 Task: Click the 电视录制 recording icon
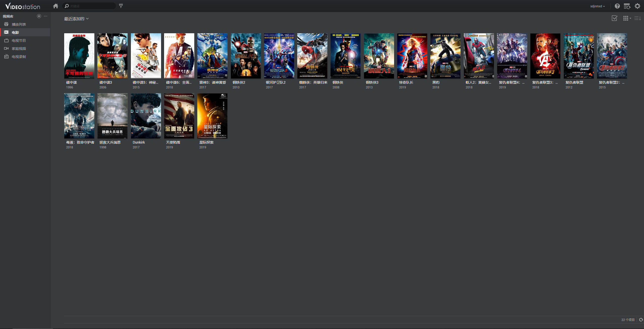click(x=6, y=56)
